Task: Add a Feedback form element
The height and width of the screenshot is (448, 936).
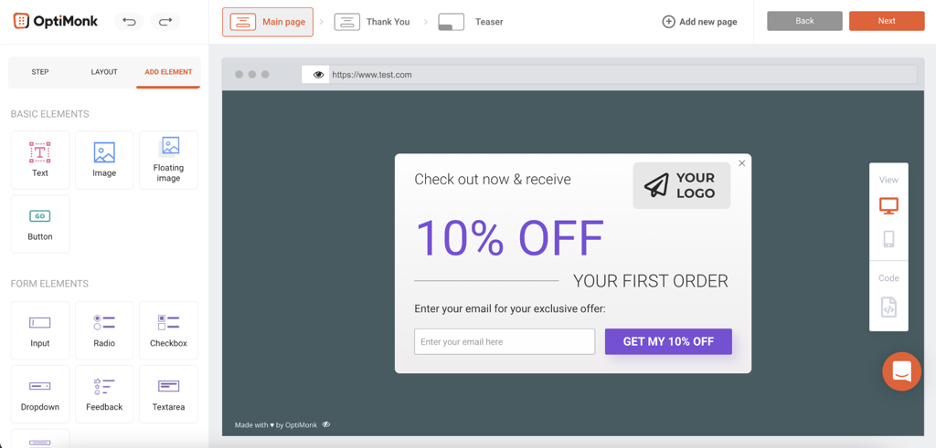Action: pyautogui.click(x=104, y=394)
